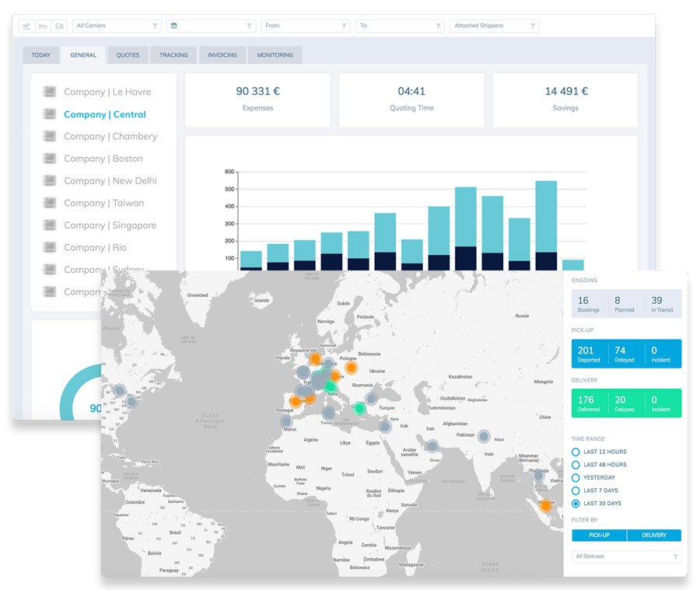Open the Invoicing tab
Viewport: 700px width, 590px height.
[223, 55]
